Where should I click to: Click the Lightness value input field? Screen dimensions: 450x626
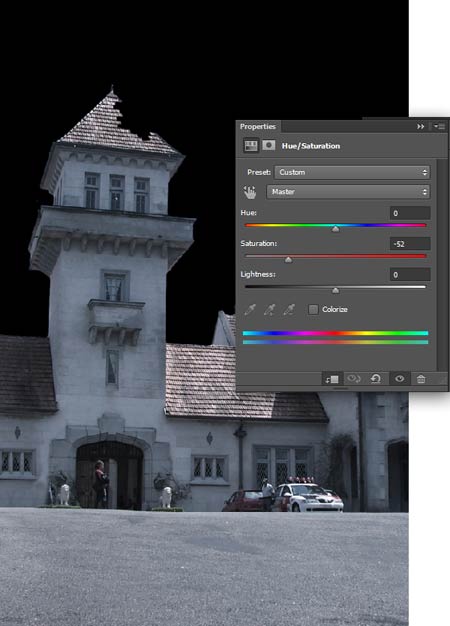410,275
